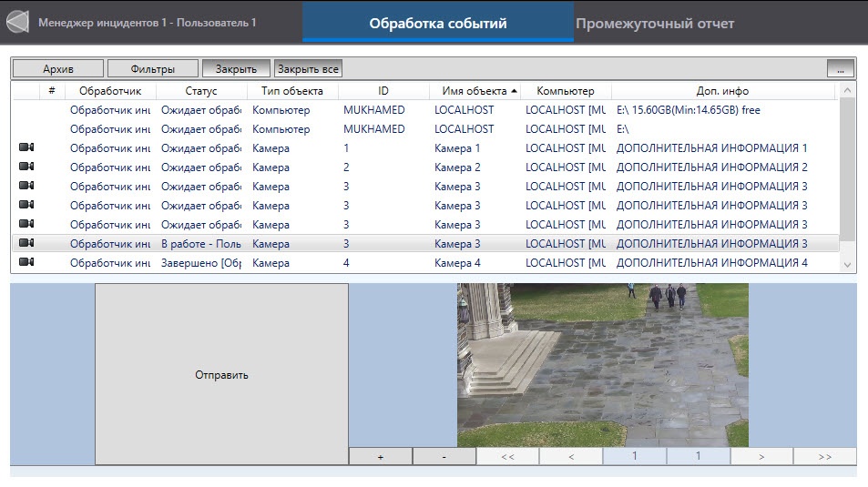Open the Фильтры panel
This screenshot has width=868, height=487.
click(x=152, y=68)
